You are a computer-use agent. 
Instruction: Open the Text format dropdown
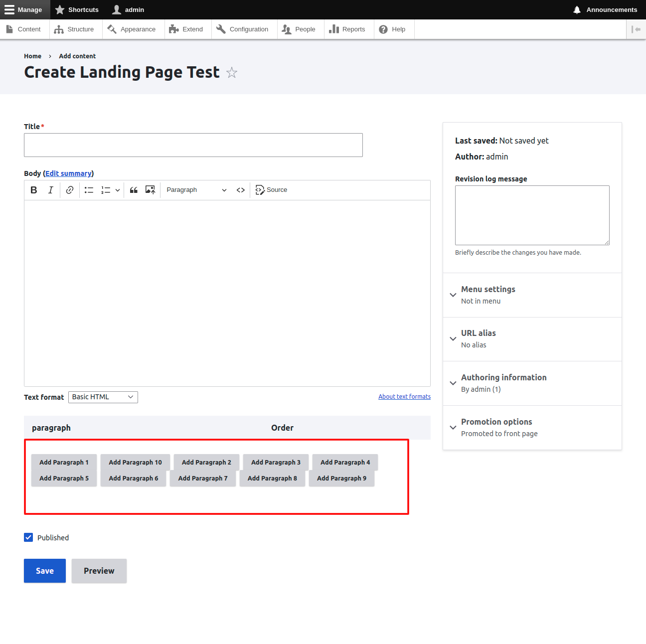[103, 397]
